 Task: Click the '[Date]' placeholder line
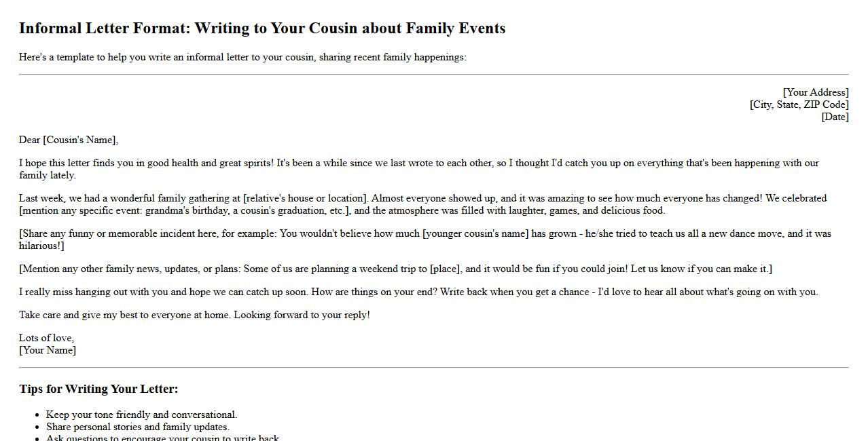(835, 117)
